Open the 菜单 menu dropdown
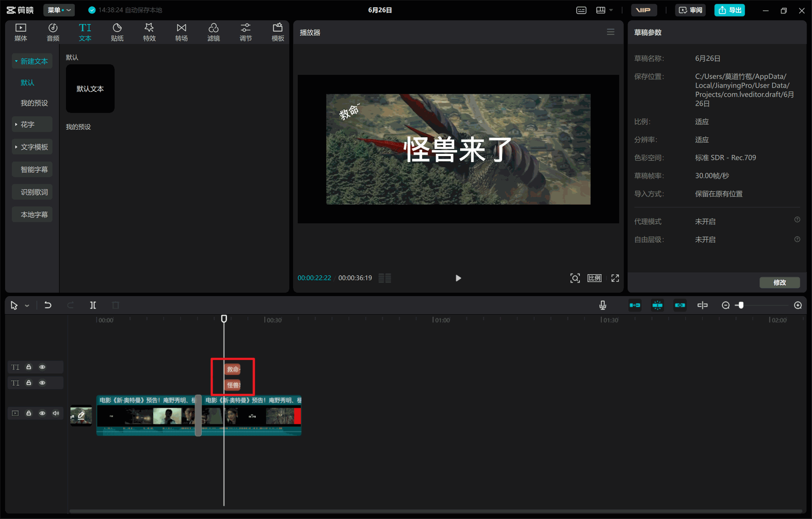The height and width of the screenshot is (519, 812). pos(59,10)
